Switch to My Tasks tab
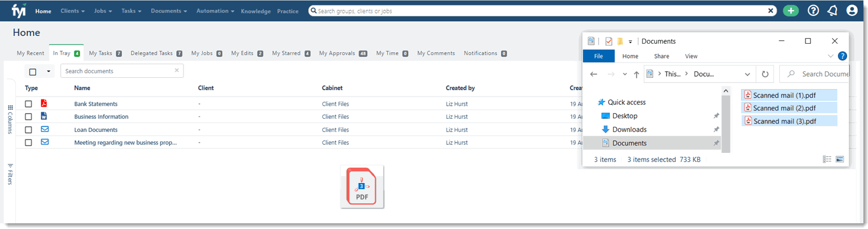The image size is (868, 229). click(x=106, y=53)
